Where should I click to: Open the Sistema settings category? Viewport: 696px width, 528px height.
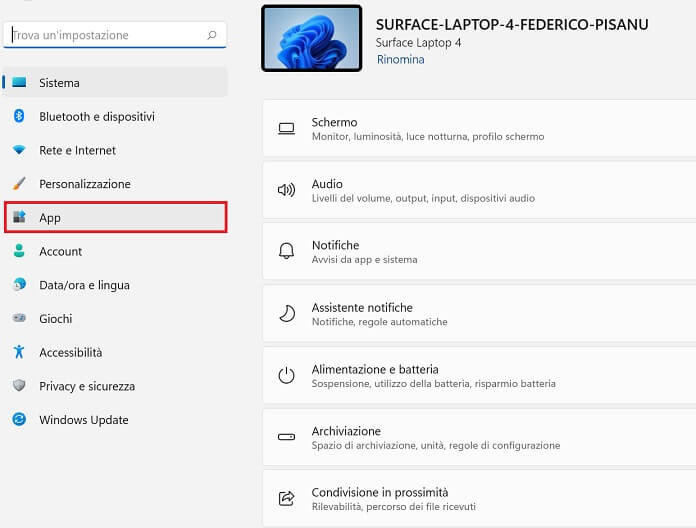tap(115, 83)
